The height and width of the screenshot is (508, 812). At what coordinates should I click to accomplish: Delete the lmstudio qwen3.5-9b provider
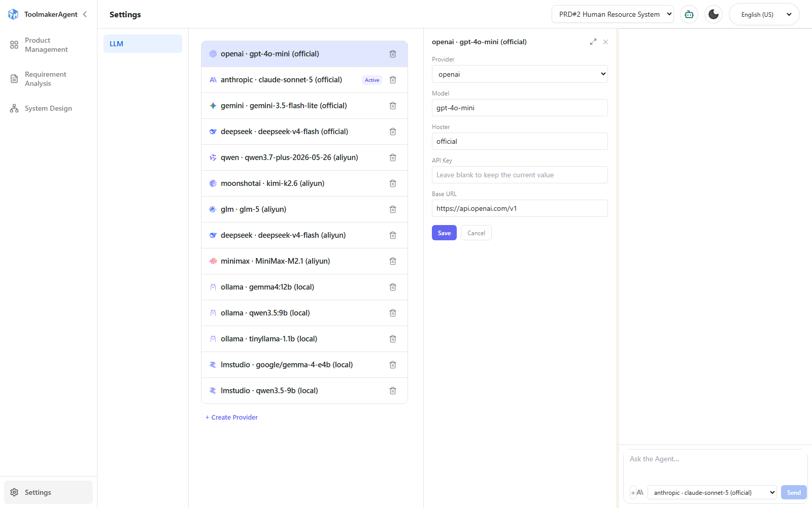coord(393,391)
